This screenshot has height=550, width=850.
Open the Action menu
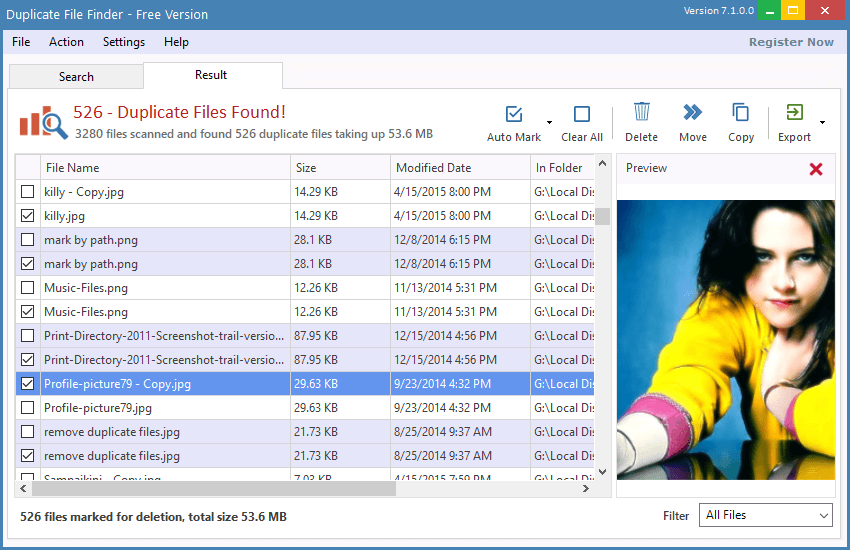click(66, 42)
